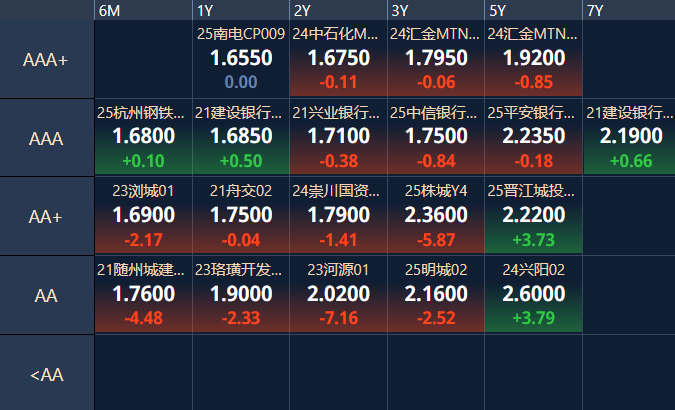675x410 pixels.
Task: Open 21随州城建 cell showing 1.7600
Action: click(143, 293)
